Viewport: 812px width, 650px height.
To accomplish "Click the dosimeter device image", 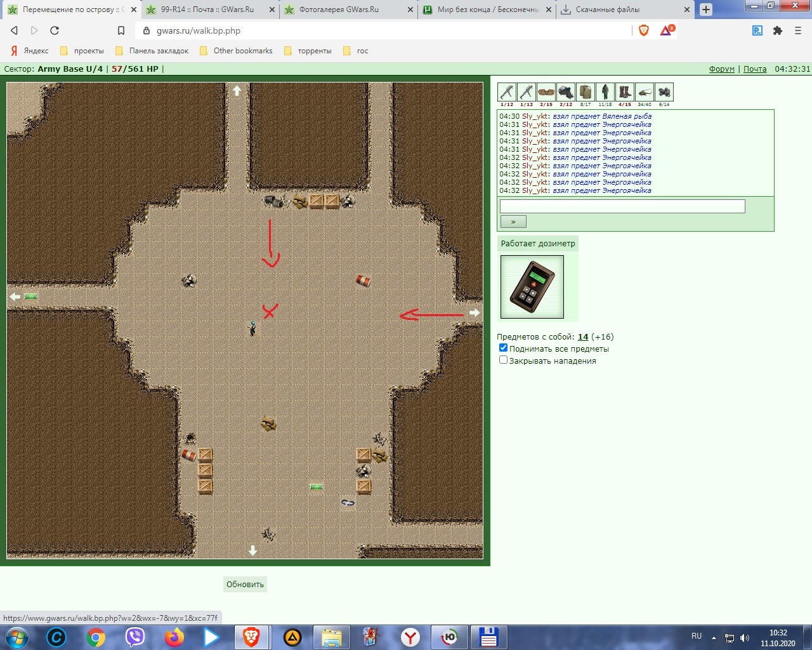I will (x=532, y=287).
